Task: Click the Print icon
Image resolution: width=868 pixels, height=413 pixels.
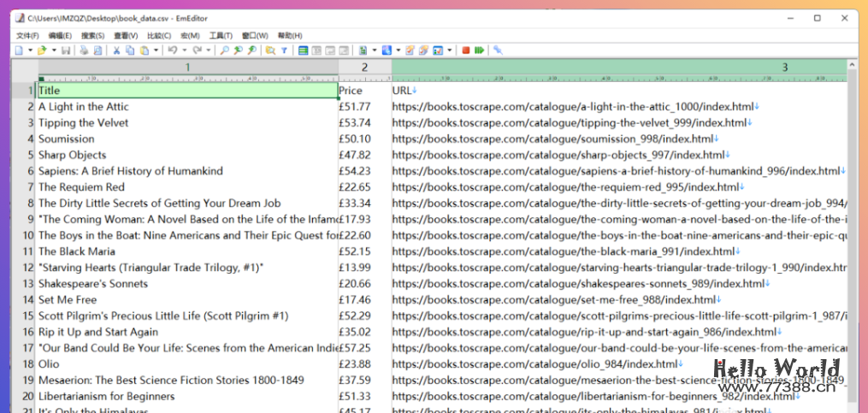Action: (x=84, y=50)
